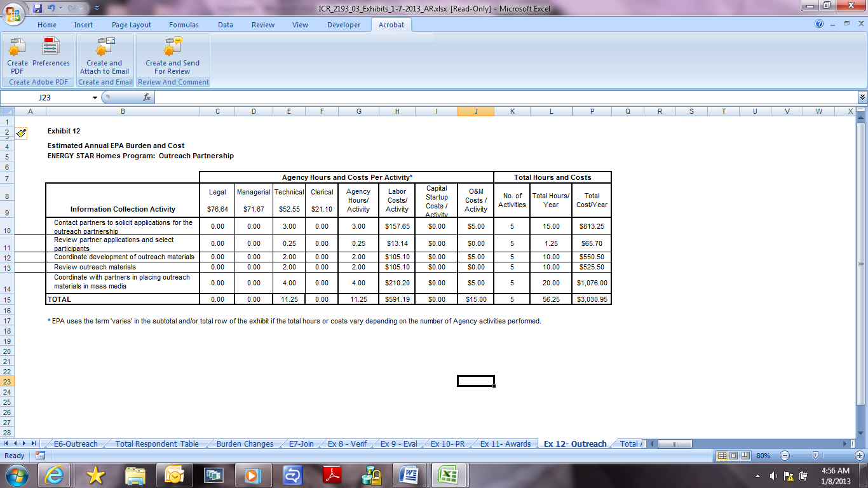Show next sheet tab arrow
The image size is (868, 488).
pyautogui.click(x=25, y=444)
